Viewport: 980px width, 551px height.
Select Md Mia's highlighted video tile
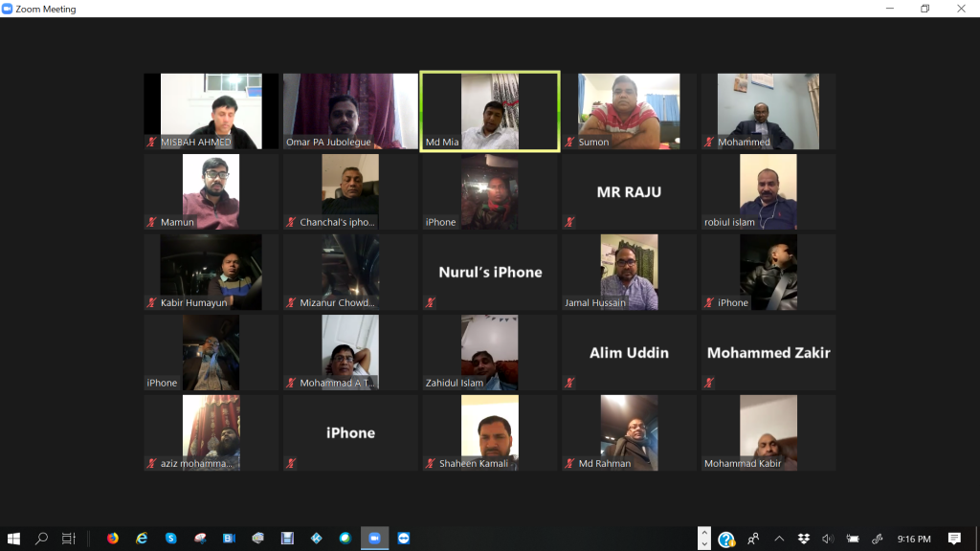[490, 111]
